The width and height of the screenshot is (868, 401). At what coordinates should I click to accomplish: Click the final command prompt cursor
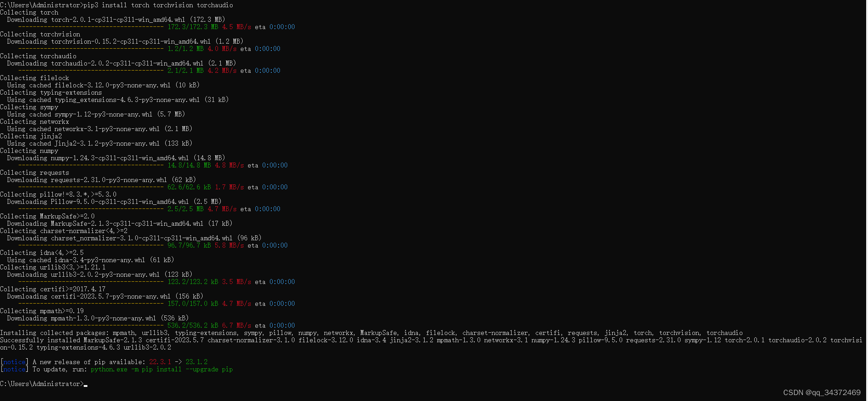click(86, 385)
